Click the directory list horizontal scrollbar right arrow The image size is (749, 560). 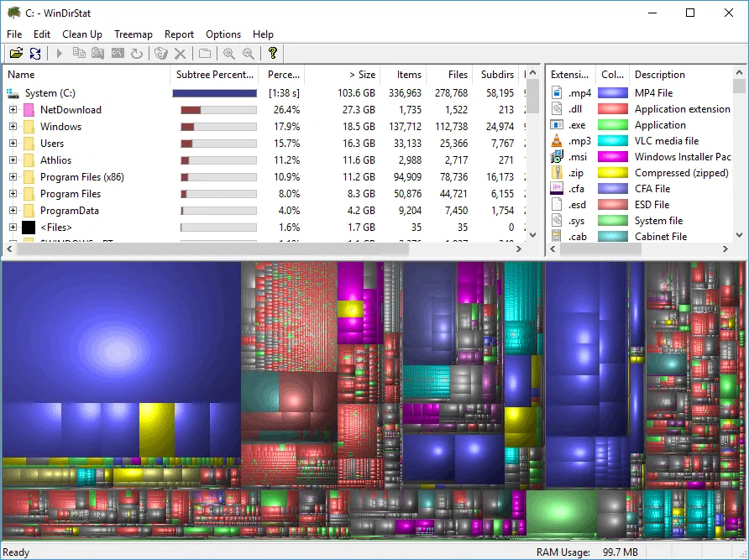pos(519,249)
